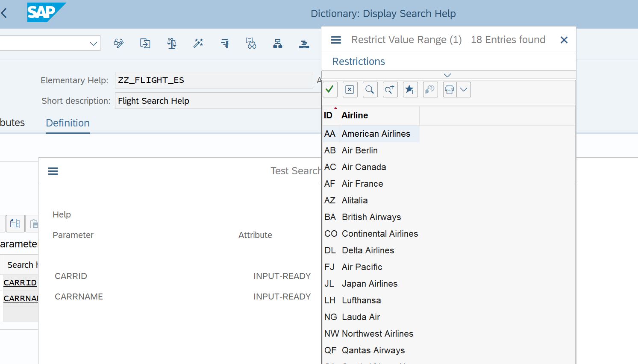Select American Airlines from the list
The width and height of the screenshot is (638, 364).
pos(376,133)
